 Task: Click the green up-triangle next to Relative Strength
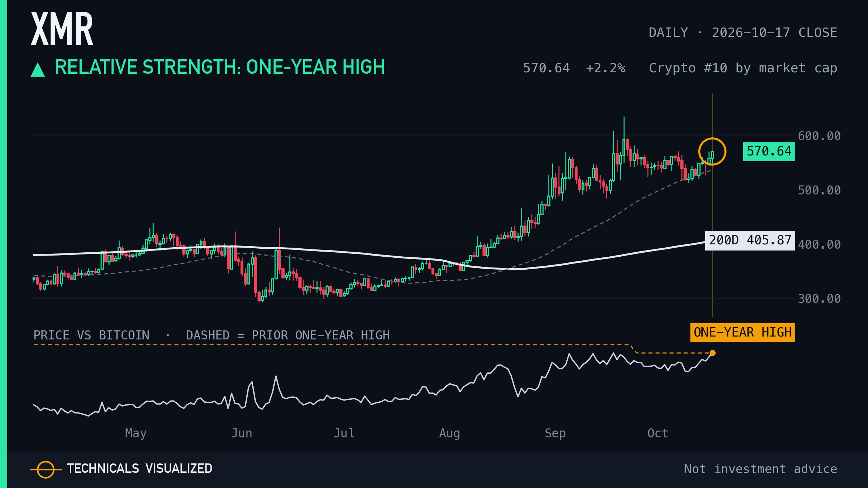click(x=38, y=69)
